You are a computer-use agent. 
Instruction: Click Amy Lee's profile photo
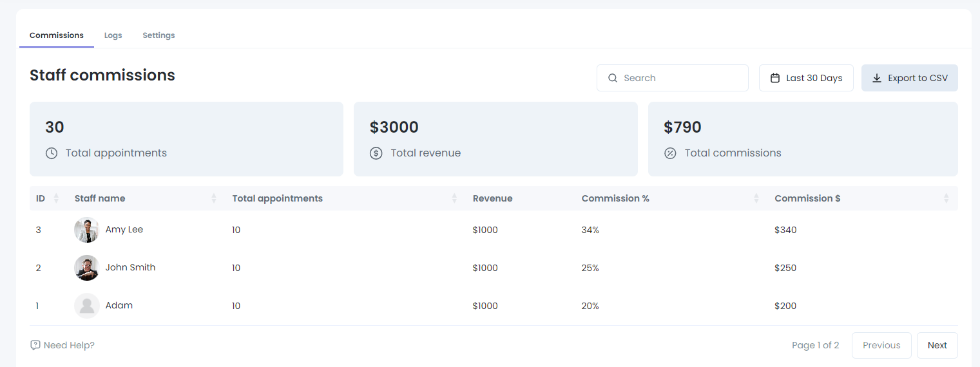tap(86, 230)
